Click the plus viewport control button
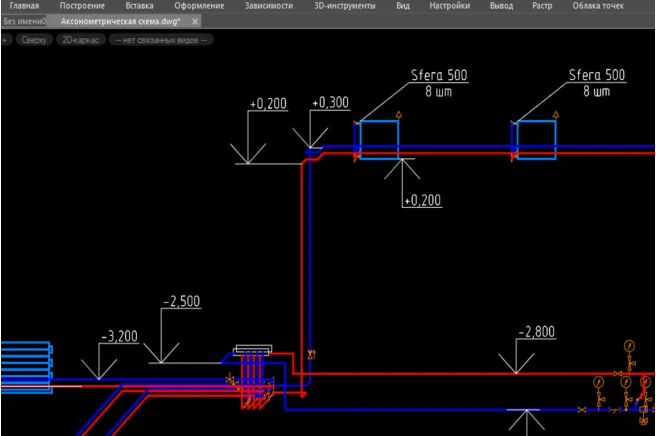This screenshot has height=436, width=656. pyautogui.click(x=6, y=40)
